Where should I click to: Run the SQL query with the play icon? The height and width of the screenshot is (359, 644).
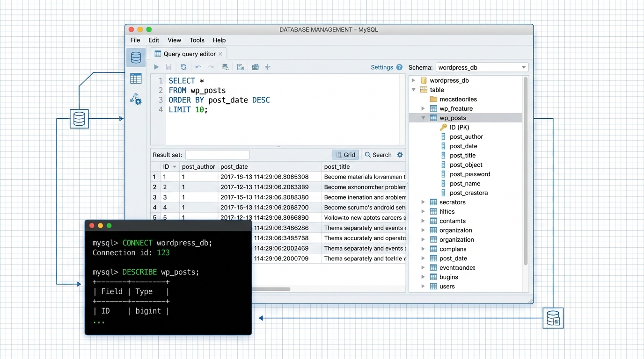coord(156,67)
